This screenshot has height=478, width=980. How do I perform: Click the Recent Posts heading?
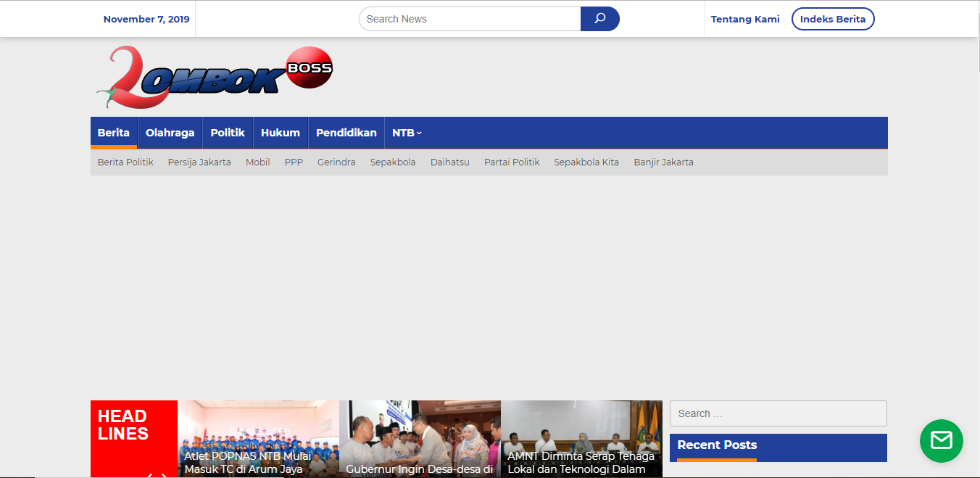click(717, 445)
